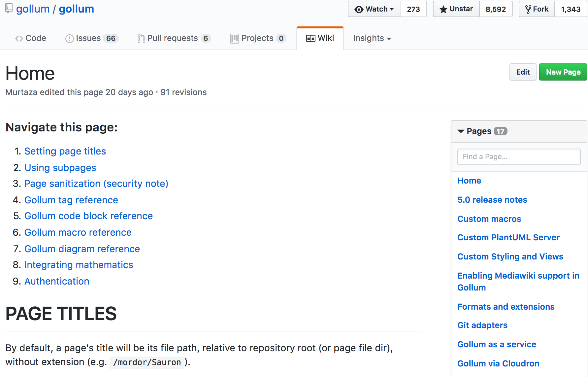Click the Issues count badge 66

111,39
